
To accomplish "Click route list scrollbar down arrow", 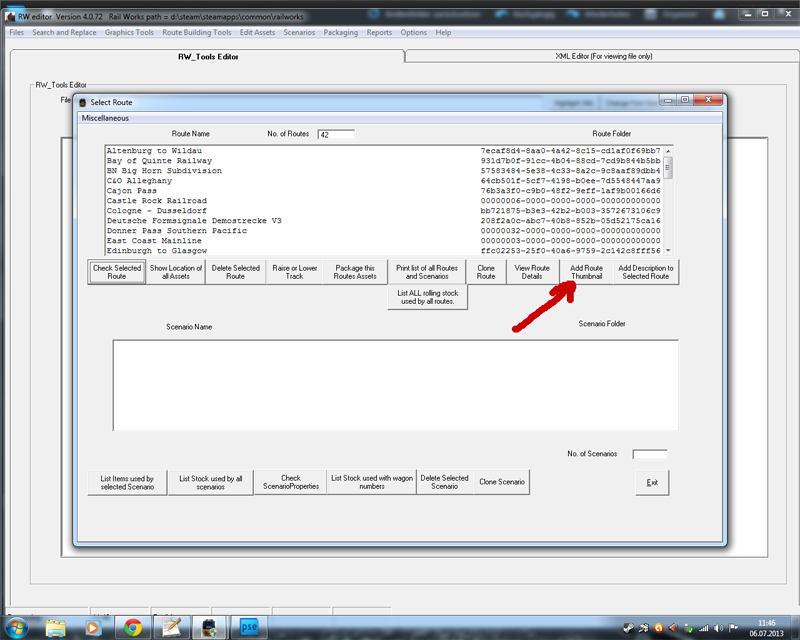I will 668,251.
